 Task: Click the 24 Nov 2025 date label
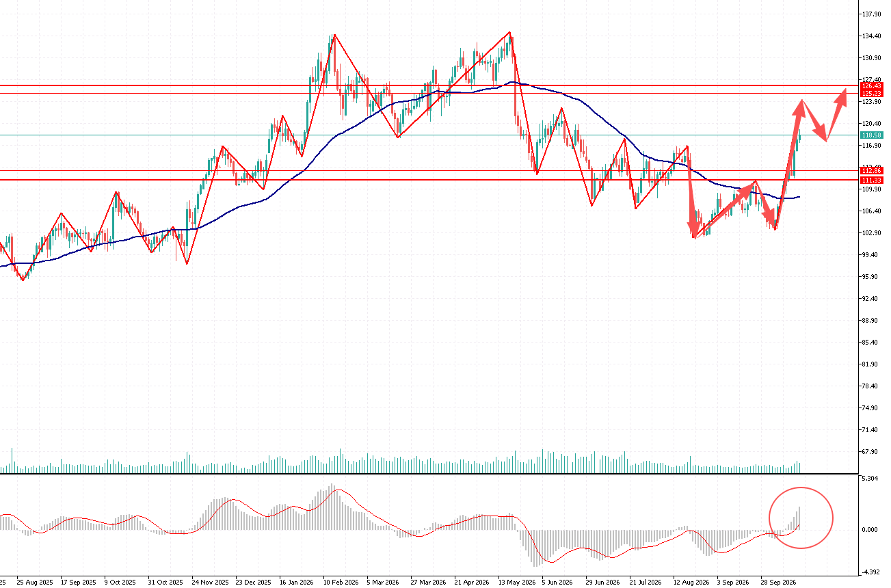(210, 583)
